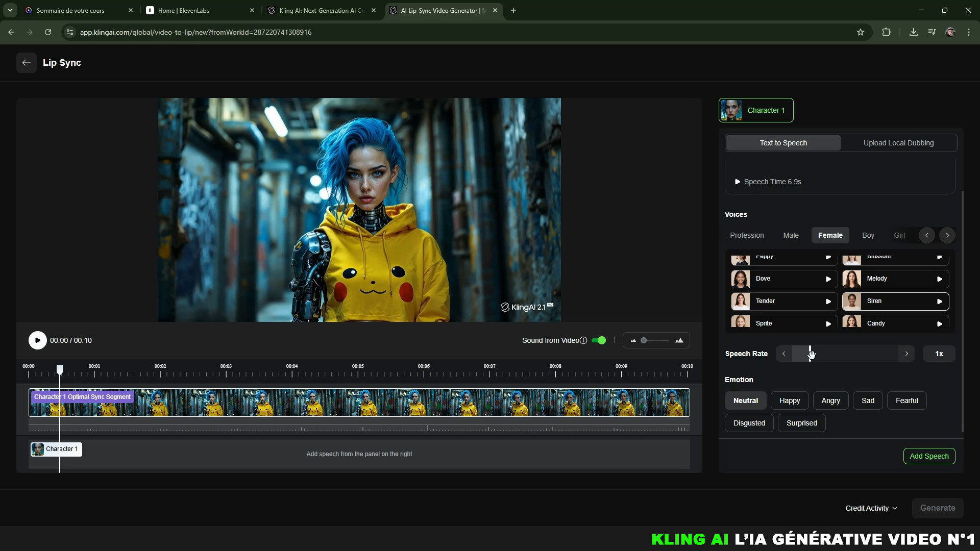Image resolution: width=980 pixels, height=551 pixels.
Task: Switch to the Home | ElevenLabs tab
Action: click(200, 10)
